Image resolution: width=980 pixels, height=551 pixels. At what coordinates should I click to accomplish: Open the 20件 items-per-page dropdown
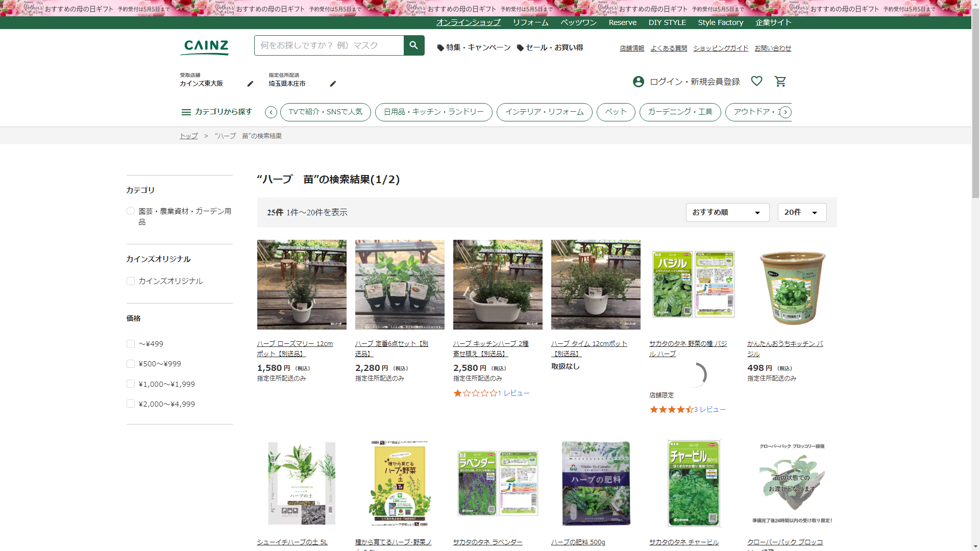801,212
